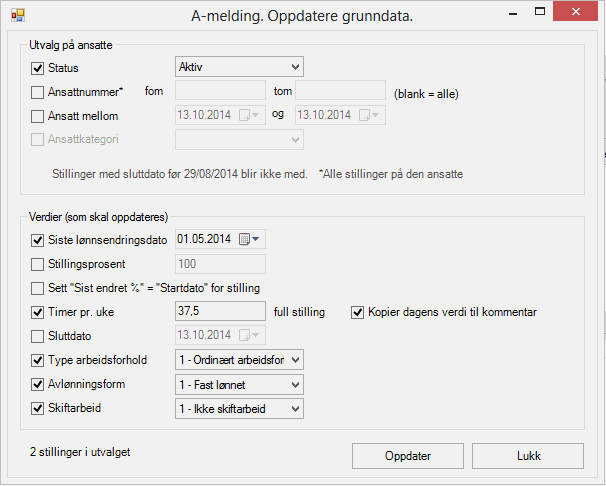
Task: Disable the Timer pr. uke checkbox
Action: coord(38,312)
